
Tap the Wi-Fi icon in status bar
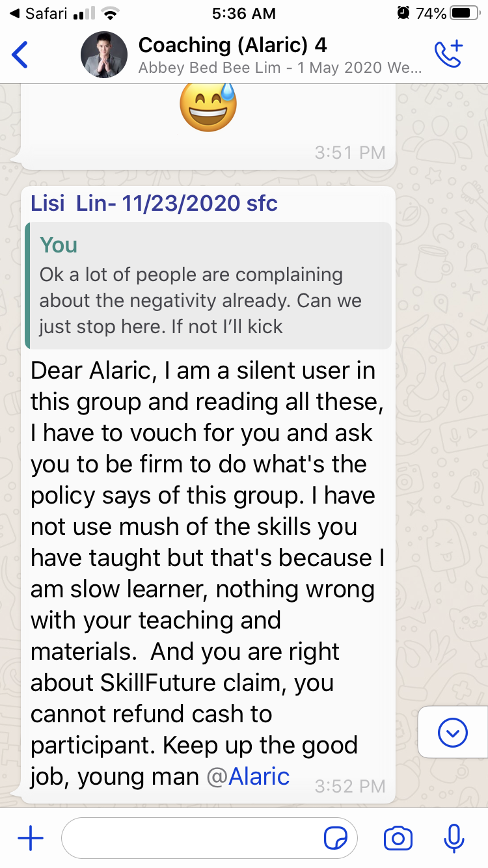click(x=111, y=13)
